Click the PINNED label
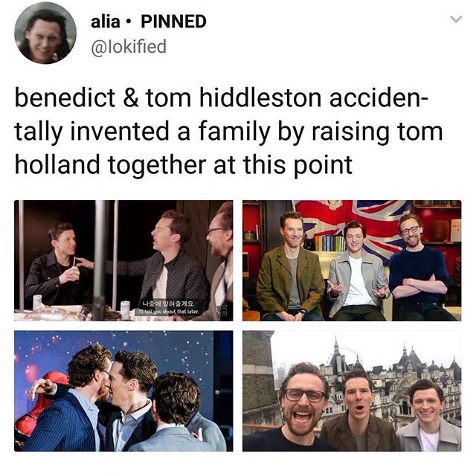The width and height of the screenshot is (476, 476). (x=173, y=22)
